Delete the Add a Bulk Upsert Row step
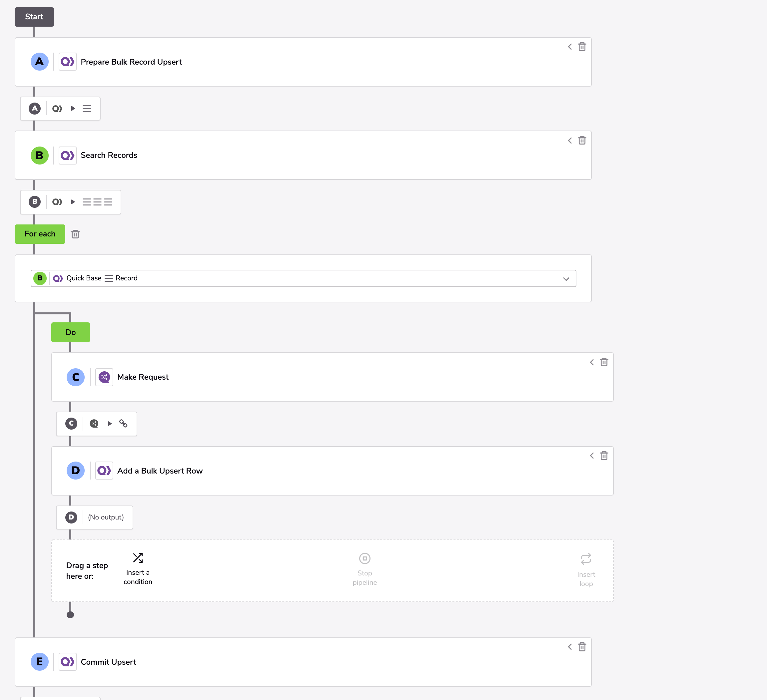This screenshot has height=700, width=767. point(604,456)
